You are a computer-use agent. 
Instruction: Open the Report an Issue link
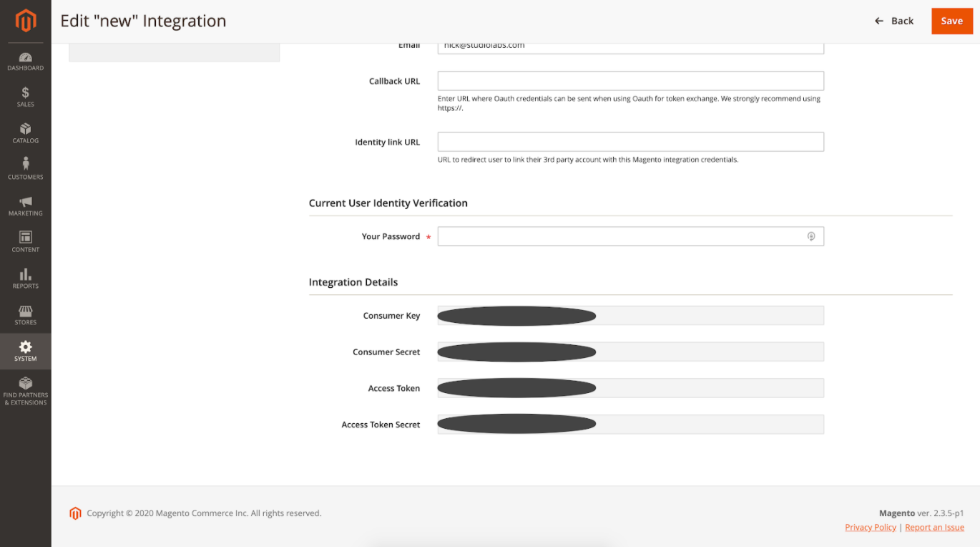(934, 528)
